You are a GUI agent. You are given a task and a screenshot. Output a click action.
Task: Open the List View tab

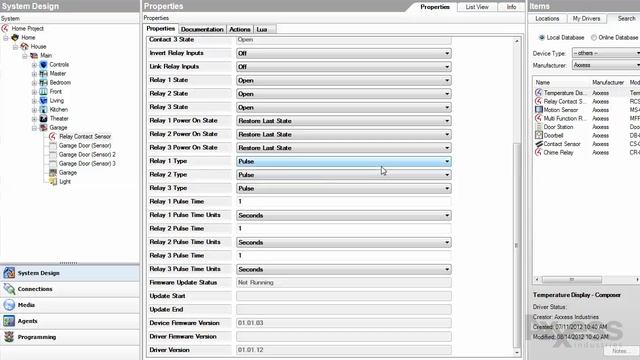pyautogui.click(x=477, y=7)
